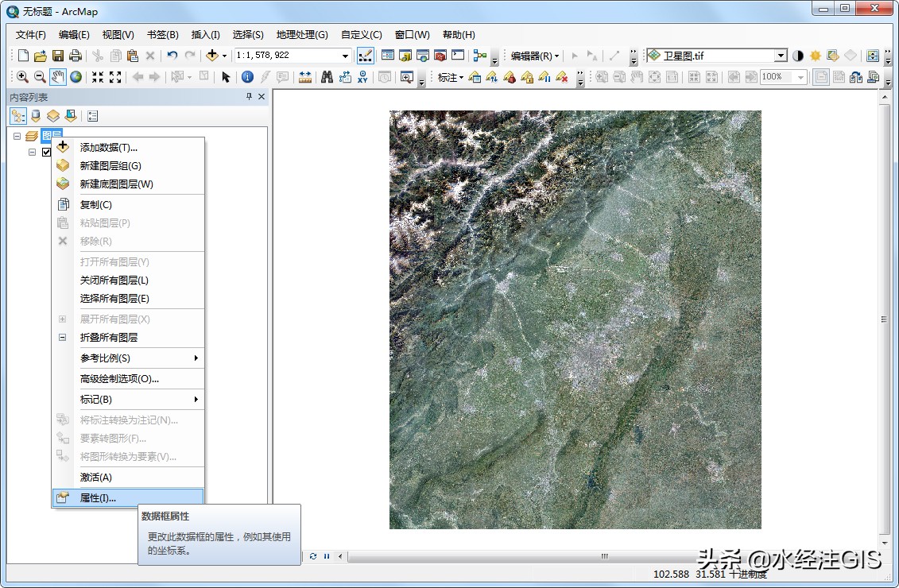
Task: Choose 添加数据(T)... from context menu
Action: pyautogui.click(x=128, y=147)
